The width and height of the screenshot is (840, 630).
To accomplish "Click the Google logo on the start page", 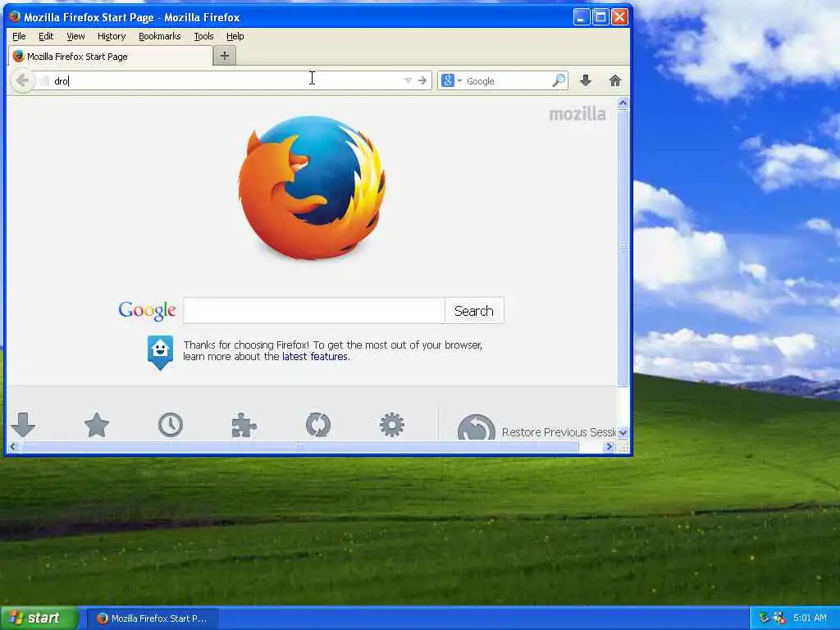I will [x=148, y=311].
